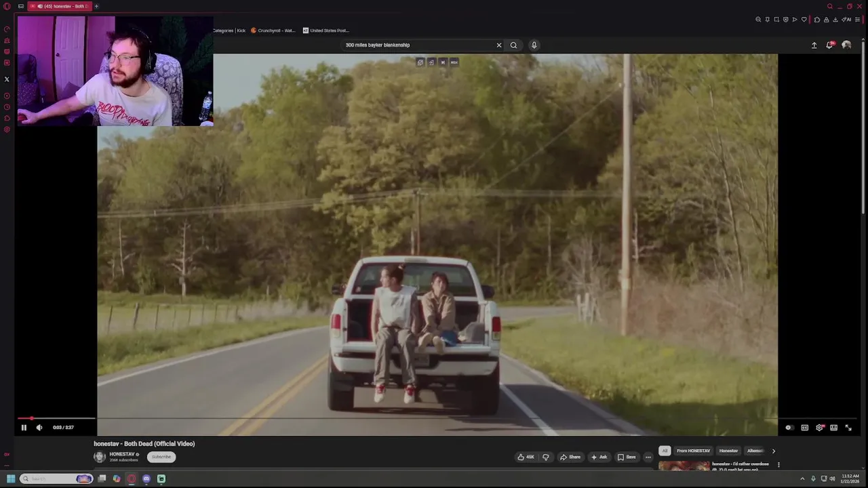Start voice search with microphone icon

[534, 45]
